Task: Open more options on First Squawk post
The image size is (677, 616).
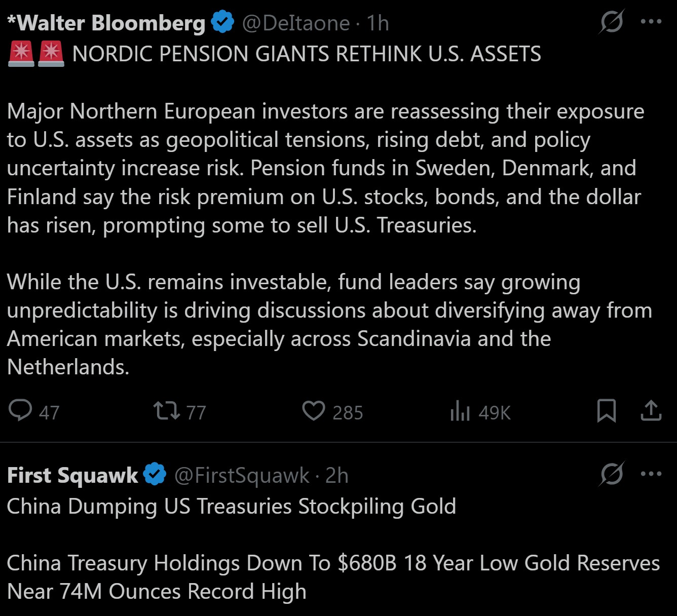Action: click(x=651, y=475)
